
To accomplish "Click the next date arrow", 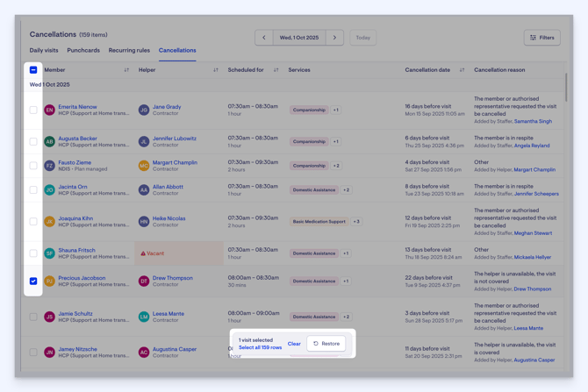I will tap(334, 38).
